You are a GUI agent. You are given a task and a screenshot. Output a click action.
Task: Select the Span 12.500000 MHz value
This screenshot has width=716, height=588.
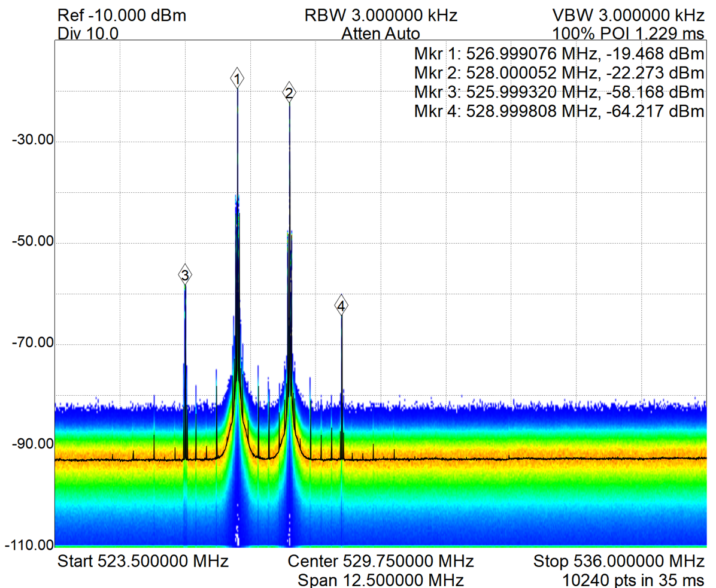pyautogui.click(x=381, y=580)
